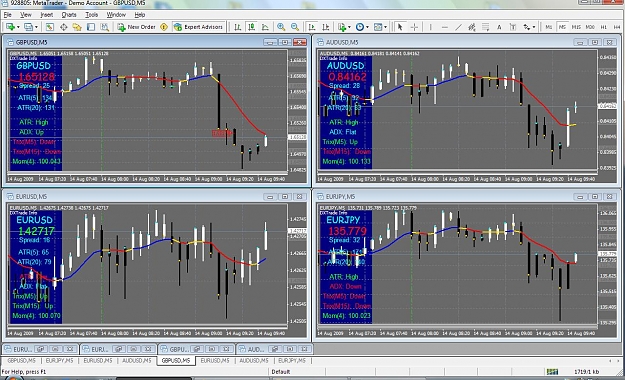Open the Window menu
Screen dimensions: 625x380
(116, 14)
